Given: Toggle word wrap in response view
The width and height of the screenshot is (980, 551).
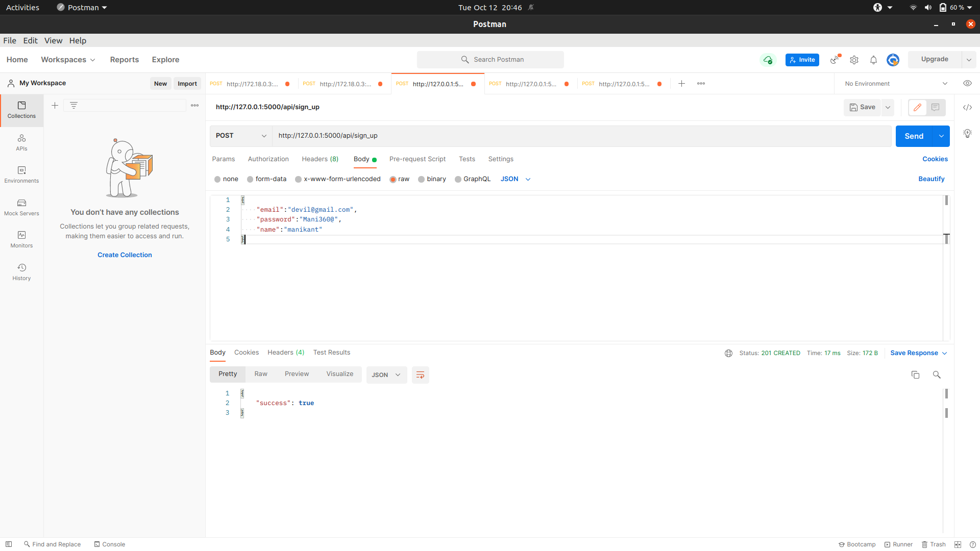Looking at the screenshot, I should (x=420, y=375).
